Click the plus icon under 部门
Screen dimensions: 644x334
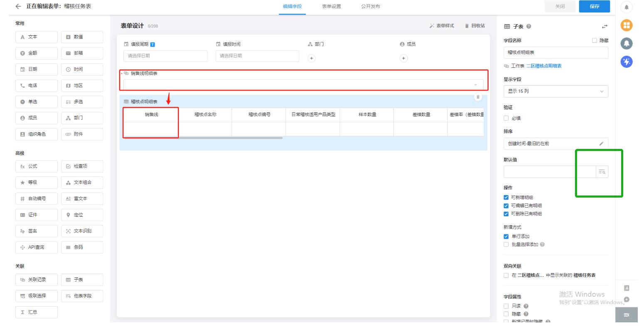(311, 58)
